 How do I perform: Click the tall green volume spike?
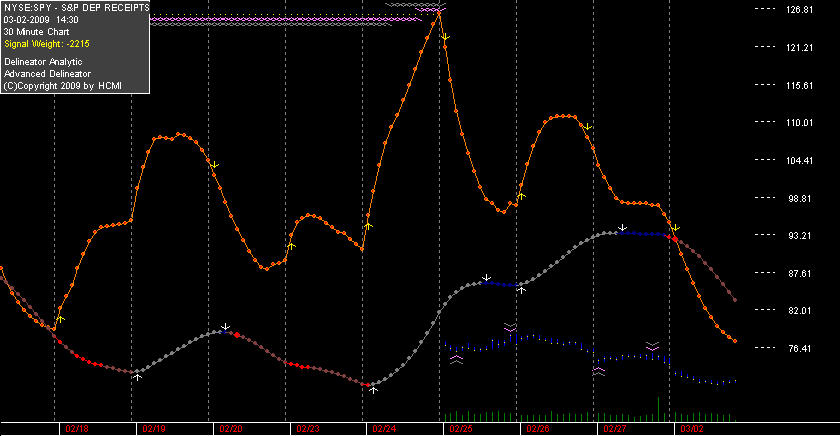pyautogui.click(x=658, y=409)
